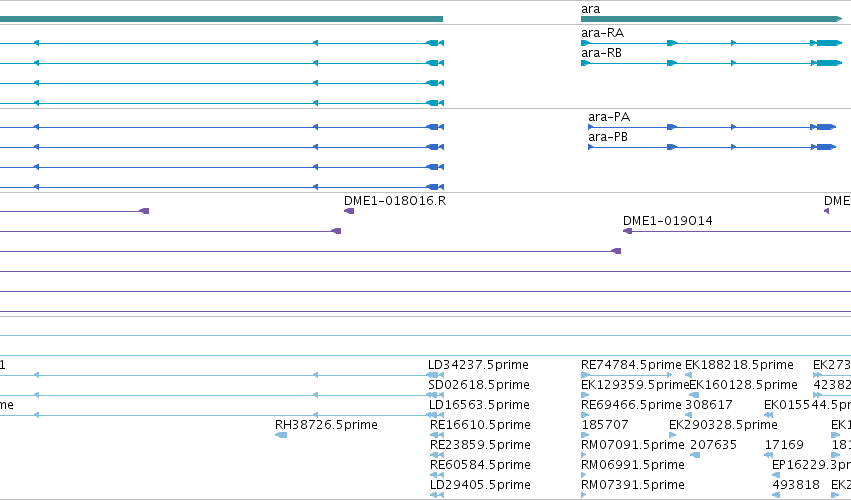Select the ara gene bar
This screenshot has width=851, height=500.
click(711, 19)
